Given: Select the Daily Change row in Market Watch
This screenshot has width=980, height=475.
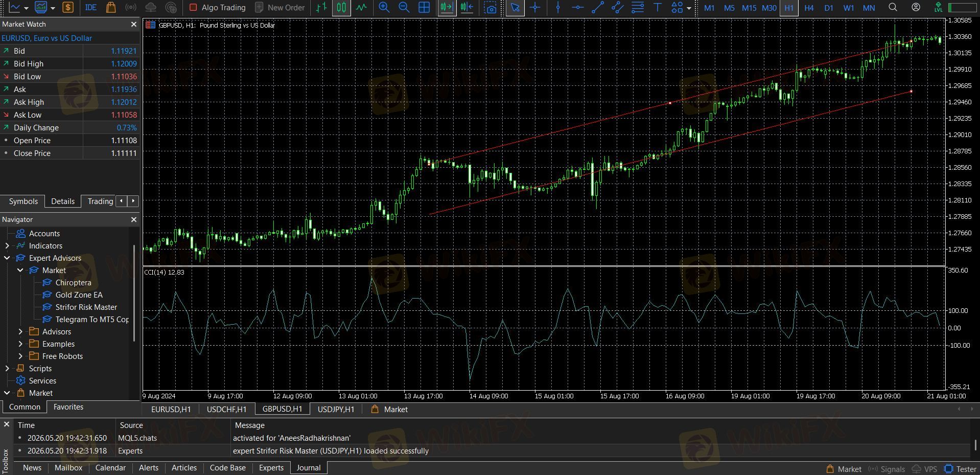Looking at the screenshot, I should click(x=70, y=128).
